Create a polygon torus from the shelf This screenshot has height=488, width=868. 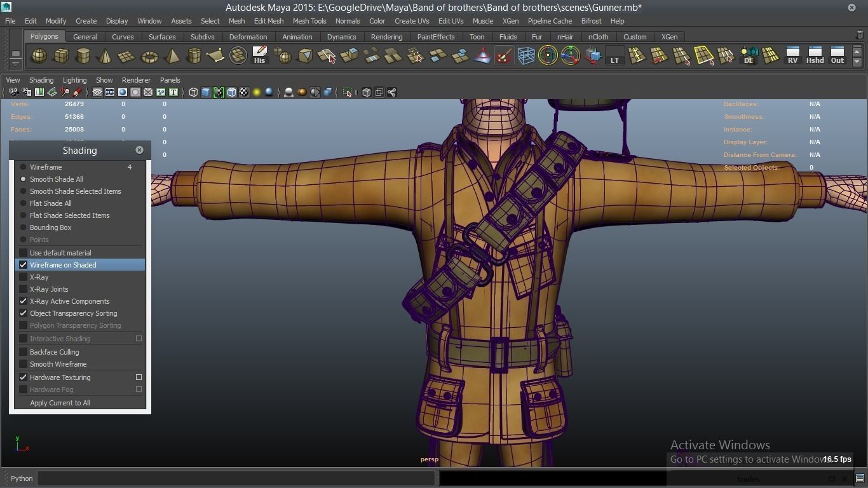pos(149,56)
